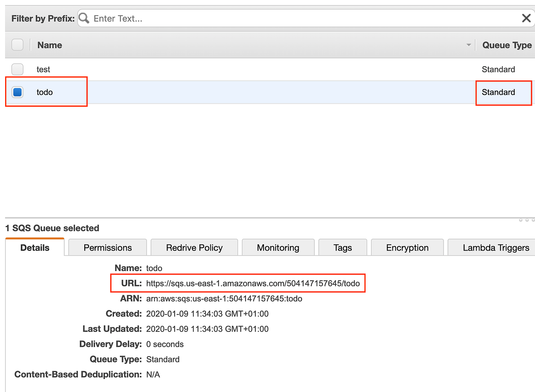This screenshot has height=392, width=535.
Task: Click the Name column header
Action: tap(49, 45)
